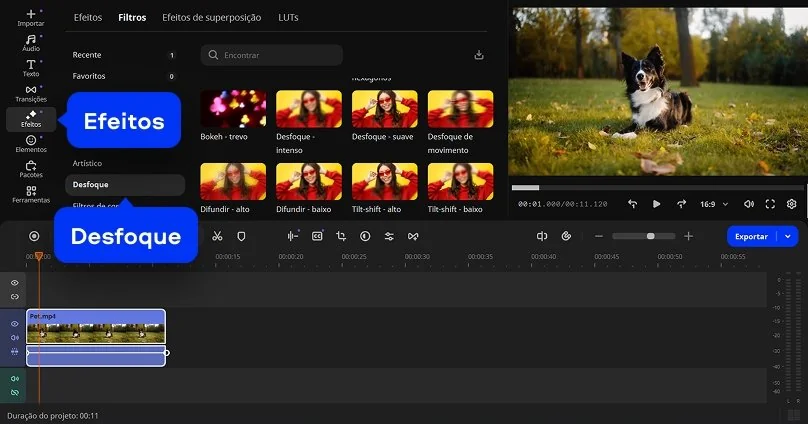The height and width of the screenshot is (424, 808).
Task: Select the Artístico filter category
Action: pyautogui.click(x=87, y=163)
